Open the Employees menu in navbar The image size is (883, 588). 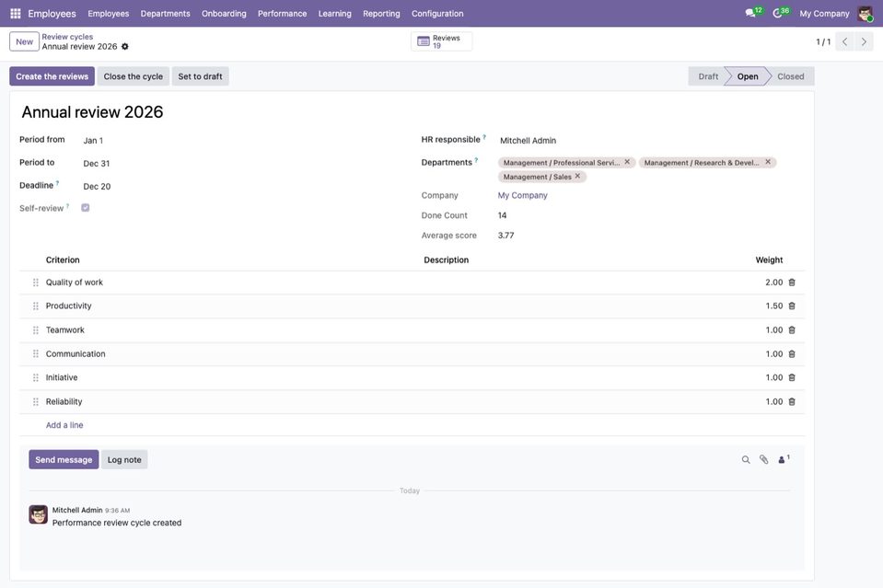(108, 14)
